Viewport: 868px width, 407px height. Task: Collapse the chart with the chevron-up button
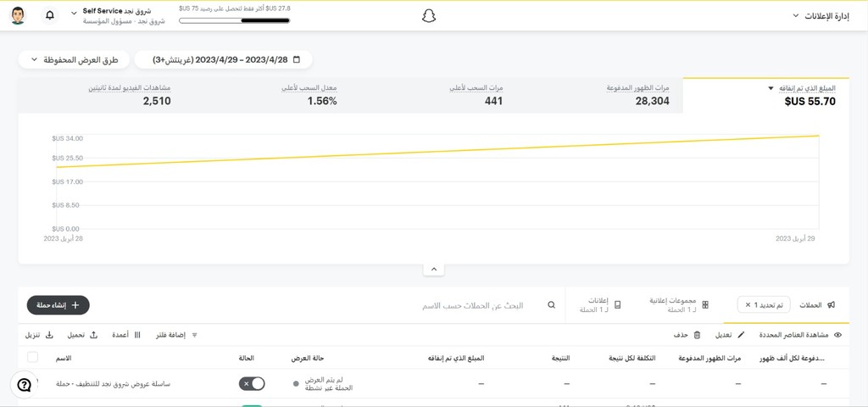click(434, 269)
